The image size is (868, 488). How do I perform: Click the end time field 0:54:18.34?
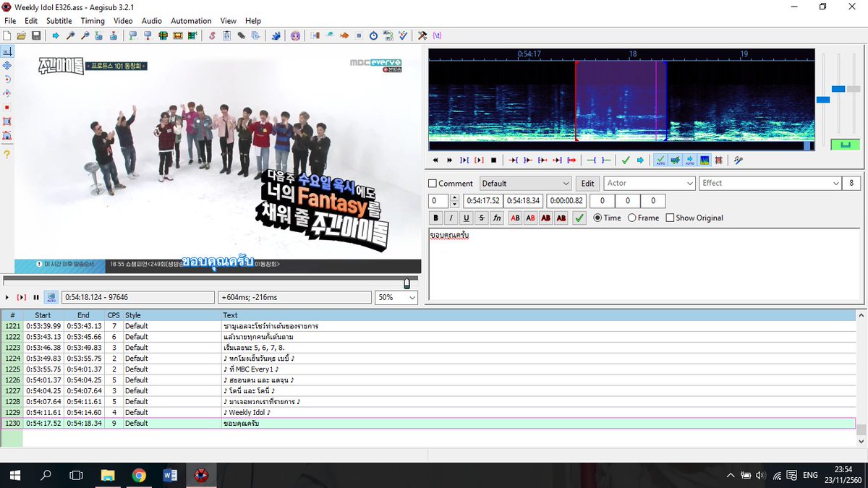click(524, 201)
